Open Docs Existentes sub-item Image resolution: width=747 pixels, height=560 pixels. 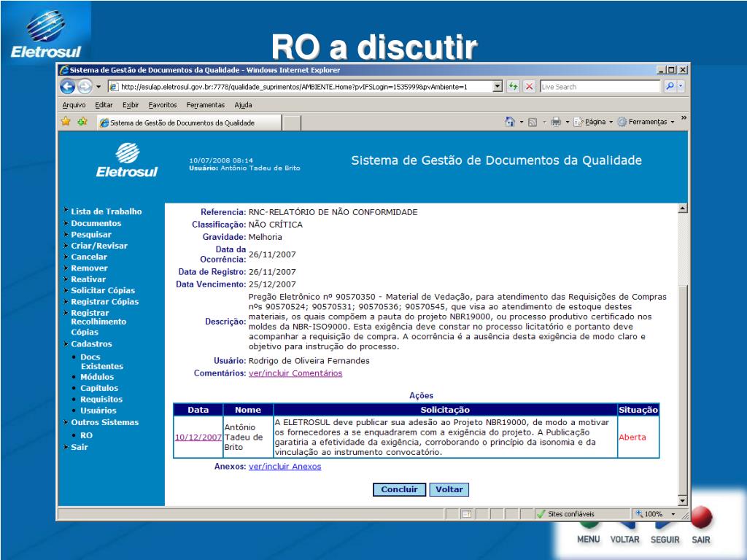101,362
